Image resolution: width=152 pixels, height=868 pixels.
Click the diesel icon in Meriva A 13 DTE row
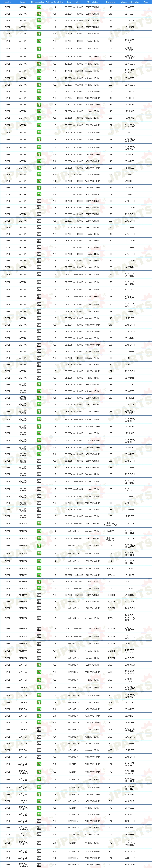39,601
